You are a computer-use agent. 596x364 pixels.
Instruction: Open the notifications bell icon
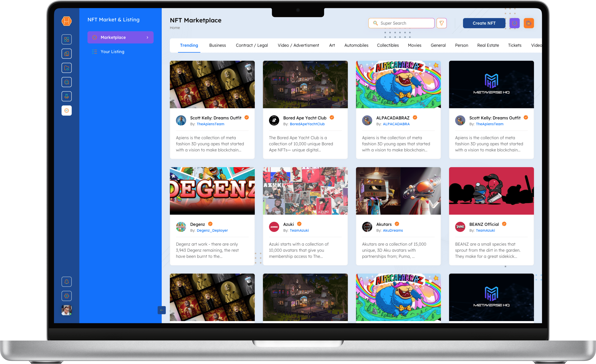pos(67,282)
